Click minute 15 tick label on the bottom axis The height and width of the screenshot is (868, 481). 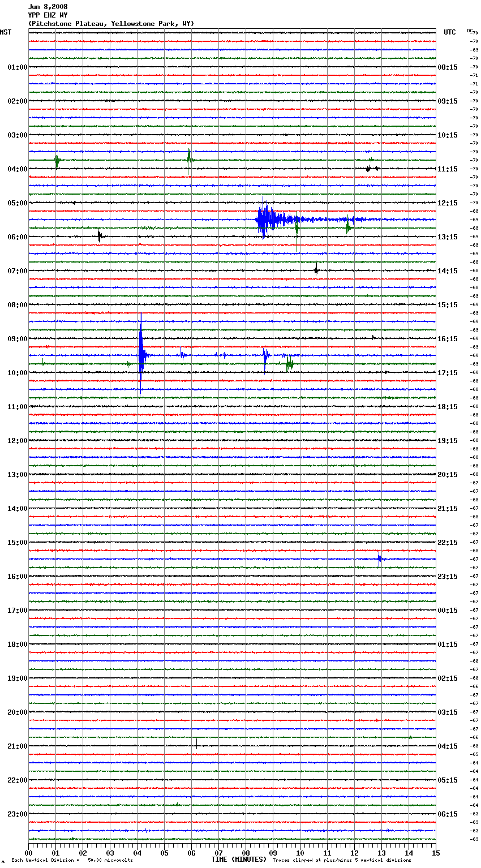436,853
